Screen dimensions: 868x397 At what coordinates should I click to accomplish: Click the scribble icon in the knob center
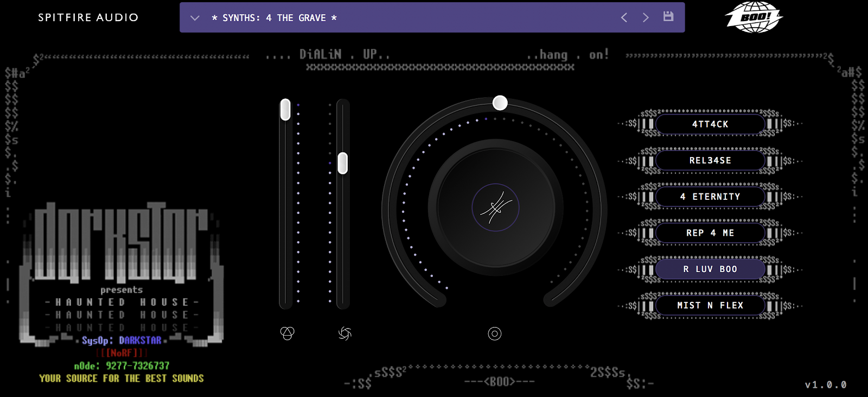pos(495,207)
